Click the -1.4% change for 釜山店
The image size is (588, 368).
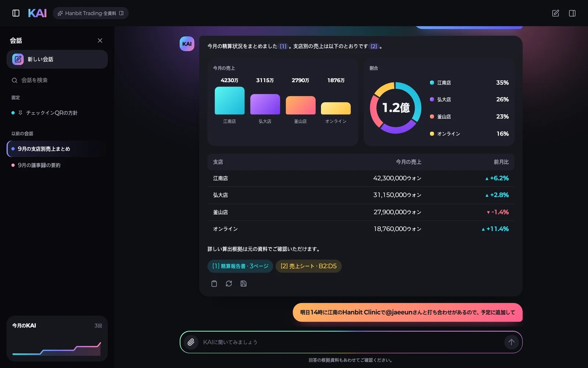click(x=498, y=212)
